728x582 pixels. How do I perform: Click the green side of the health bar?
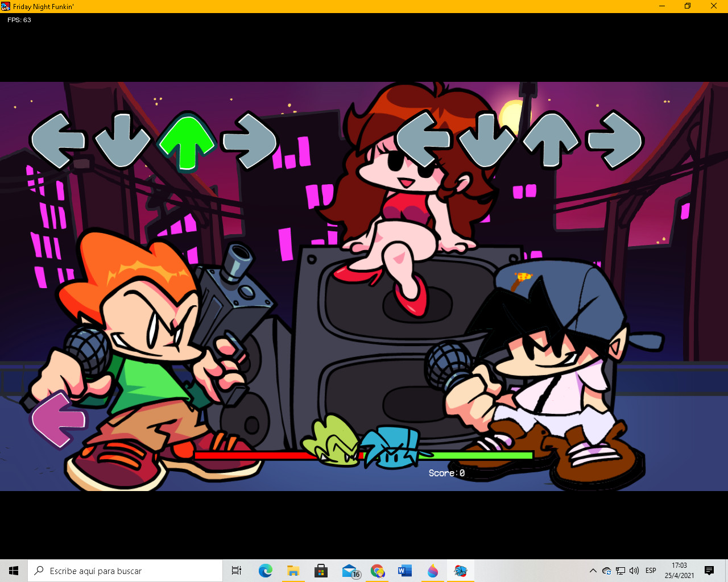pos(483,455)
